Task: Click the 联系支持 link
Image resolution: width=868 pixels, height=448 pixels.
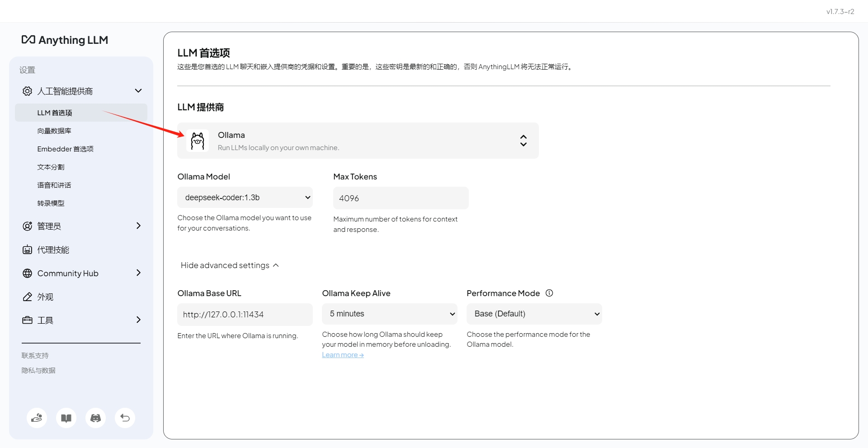Action: pyautogui.click(x=35, y=355)
